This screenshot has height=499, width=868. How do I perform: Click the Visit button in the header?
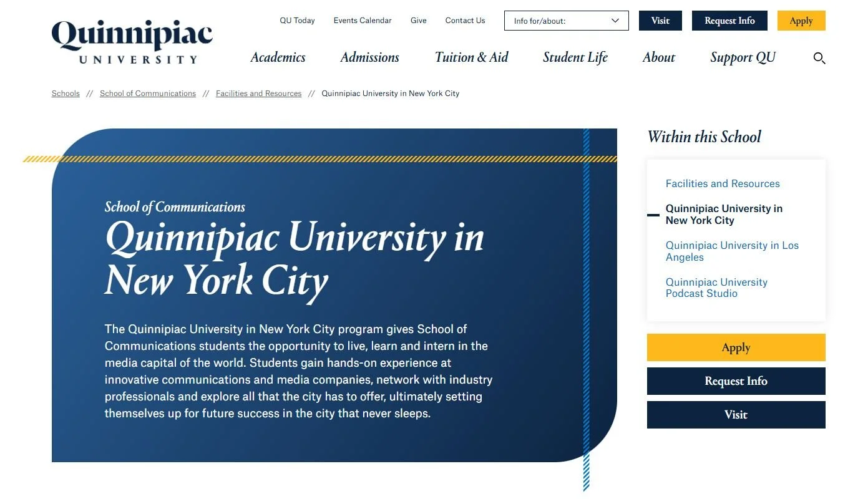click(x=660, y=21)
